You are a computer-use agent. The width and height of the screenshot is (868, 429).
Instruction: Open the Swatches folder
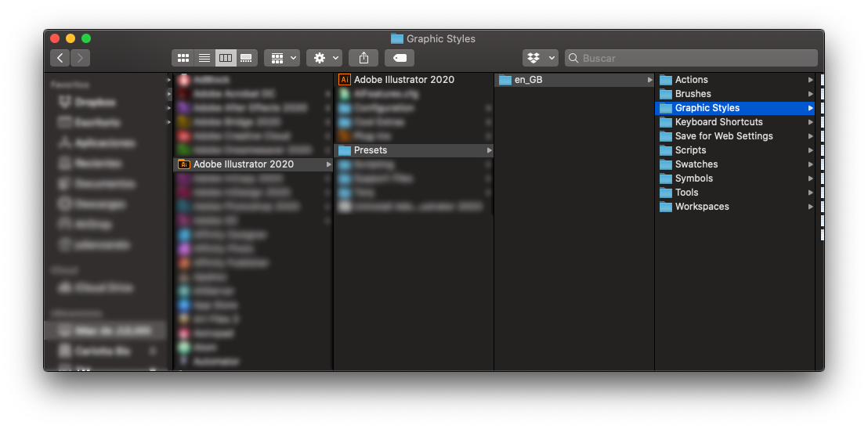[735, 164]
